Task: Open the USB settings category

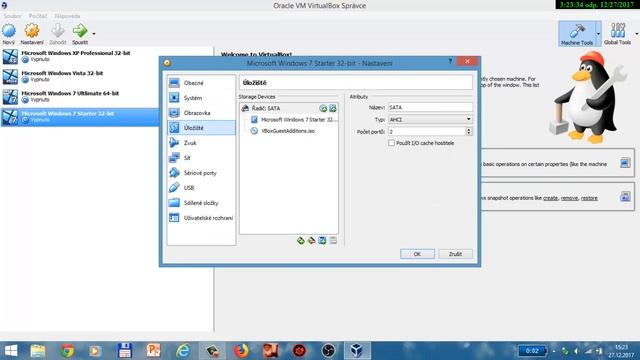Action: coord(201,188)
